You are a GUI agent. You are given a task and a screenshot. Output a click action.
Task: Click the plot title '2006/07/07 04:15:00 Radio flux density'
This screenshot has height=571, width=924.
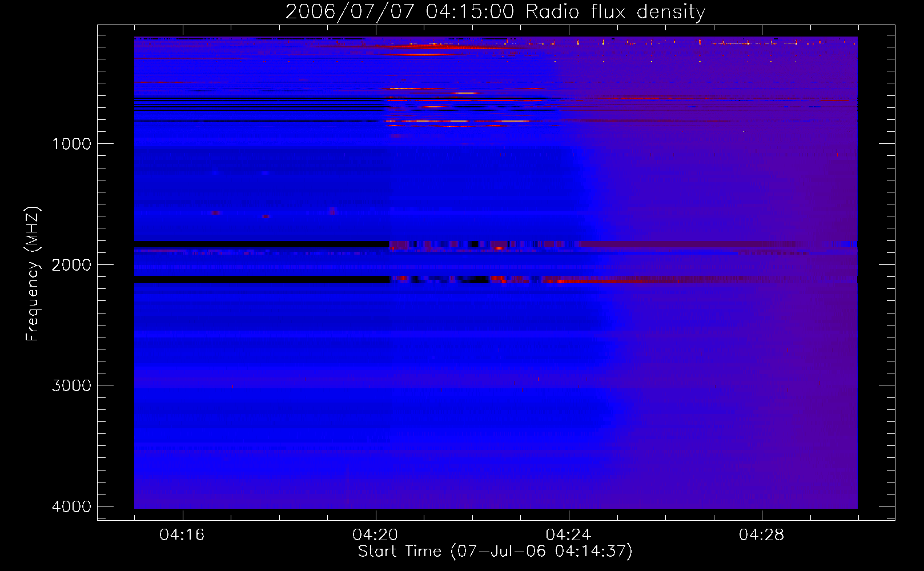click(495, 11)
